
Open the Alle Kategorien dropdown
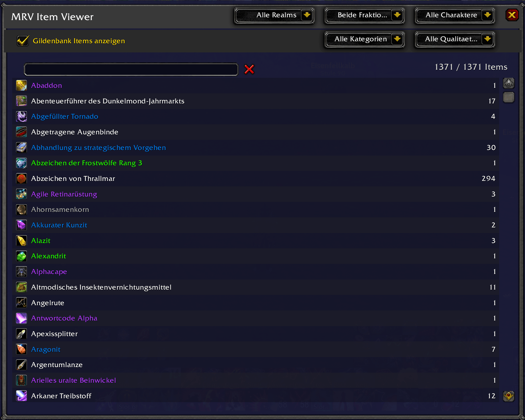365,39
